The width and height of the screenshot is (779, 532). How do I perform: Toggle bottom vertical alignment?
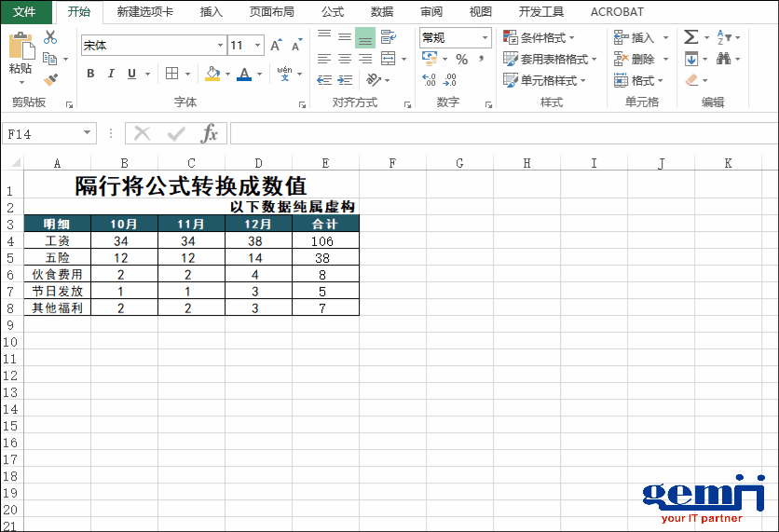pos(365,37)
